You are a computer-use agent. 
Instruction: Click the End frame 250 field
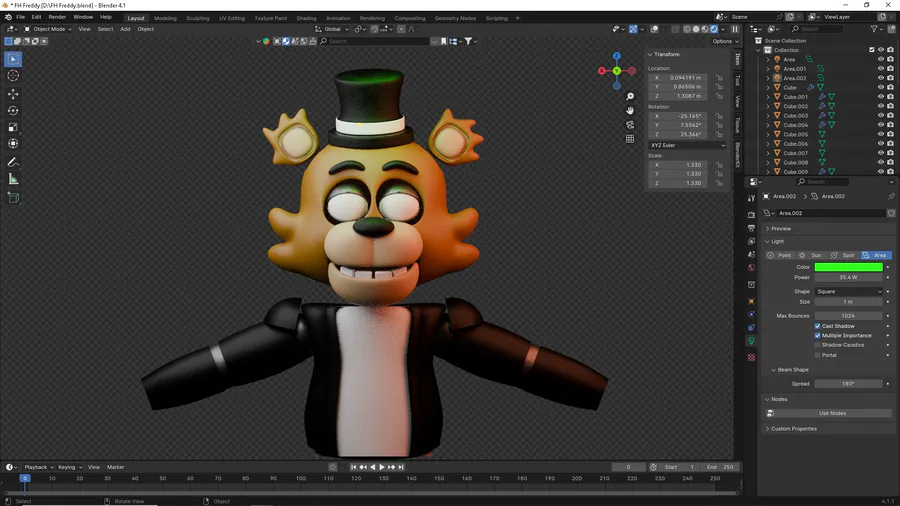point(720,467)
